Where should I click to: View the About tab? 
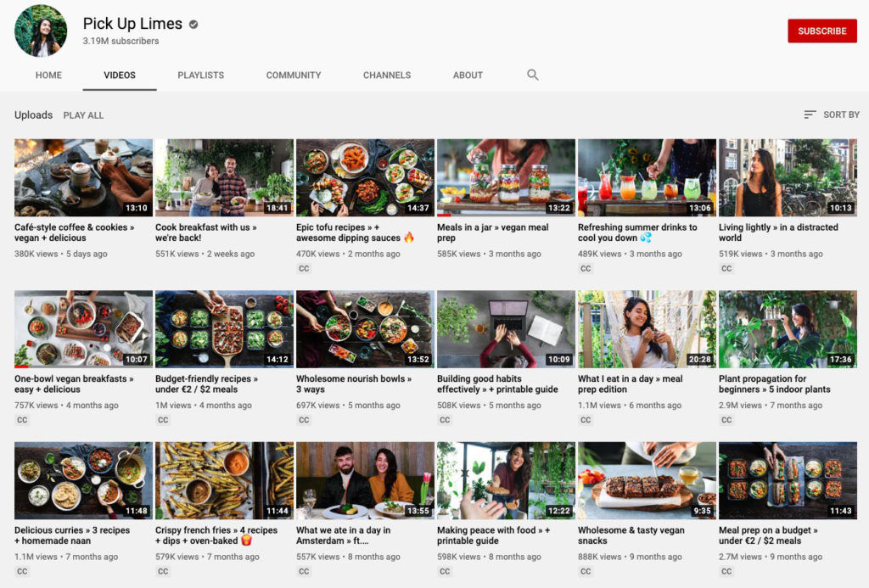click(468, 75)
